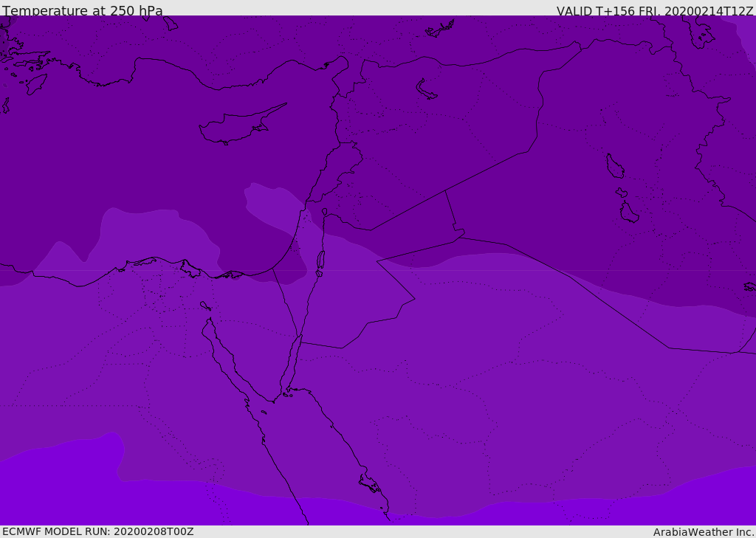756x538 pixels.
Task: Click on the island of Cyprus
Action: coord(235,128)
